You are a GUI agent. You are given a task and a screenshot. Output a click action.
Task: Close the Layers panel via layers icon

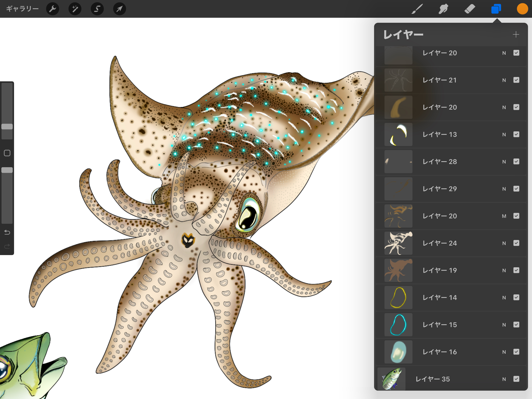pyautogui.click(x=496, y=9)
